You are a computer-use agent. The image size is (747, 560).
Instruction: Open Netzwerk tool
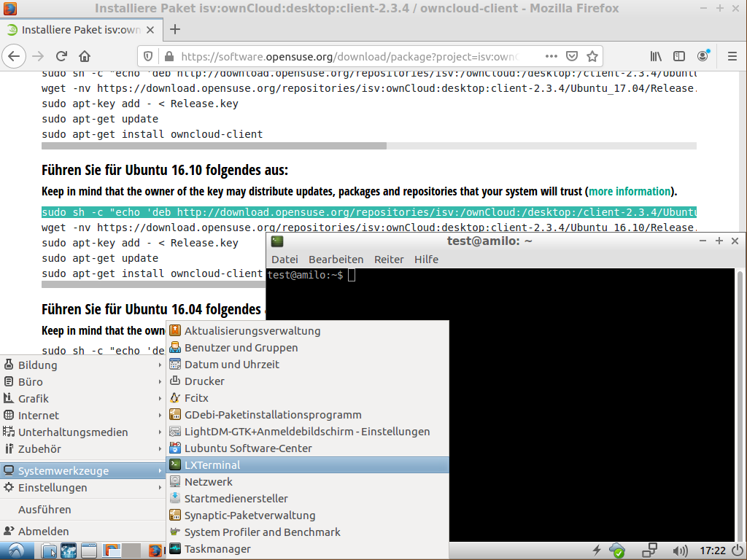coord(307,482)
